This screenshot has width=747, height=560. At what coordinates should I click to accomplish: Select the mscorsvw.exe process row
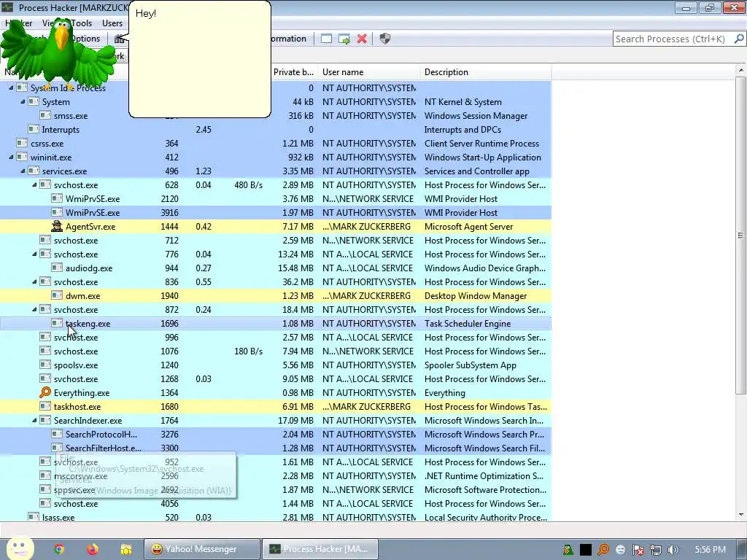coord(275,475)
